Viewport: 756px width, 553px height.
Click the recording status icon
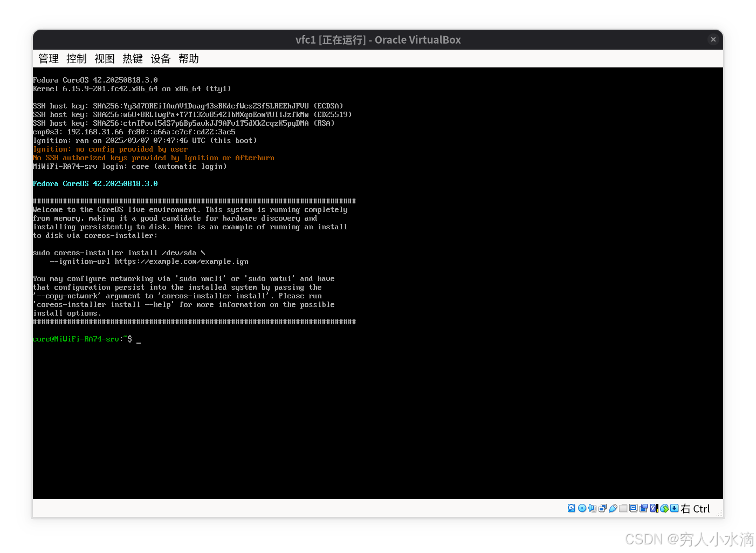point(644,508)
